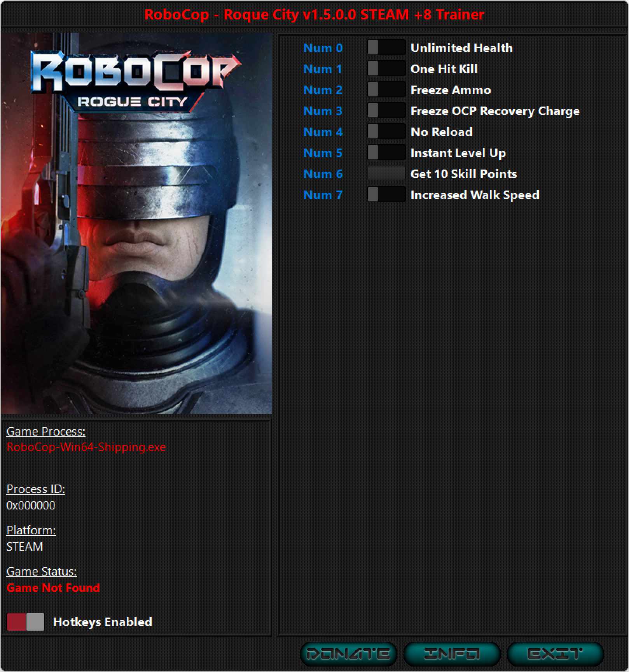Click the Process ID heading

(x=36, y=489)
